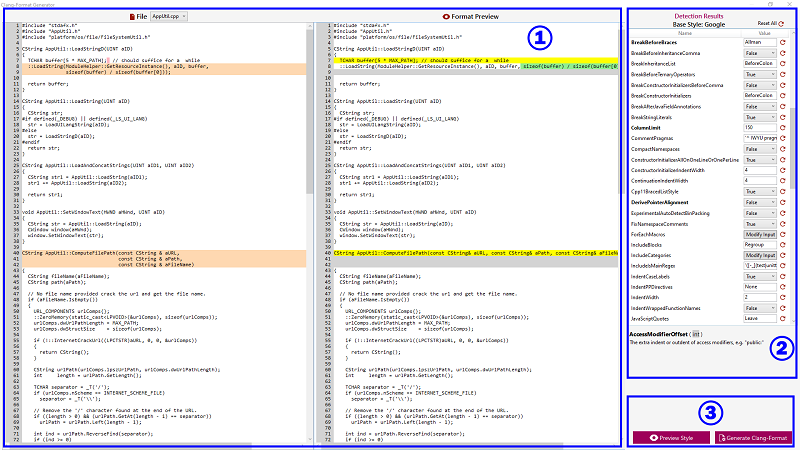This screenshot has height=450, width=800.
Task: Click the Name column header
Action: coord(685,33)
